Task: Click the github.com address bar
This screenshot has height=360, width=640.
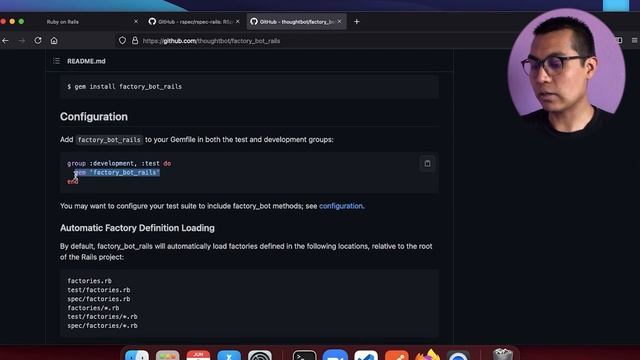Action: tap(318, 41)
